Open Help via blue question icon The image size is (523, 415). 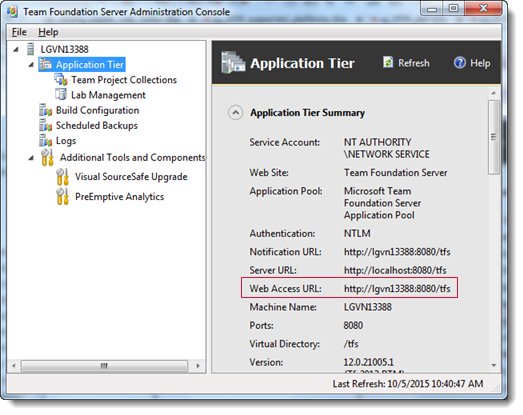tap(460, 62)
